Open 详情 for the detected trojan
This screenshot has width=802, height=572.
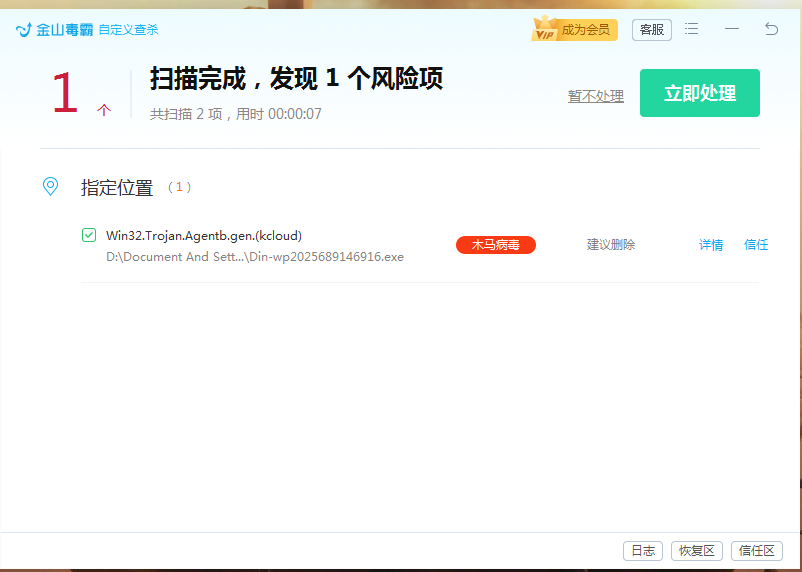click(711, 245)
